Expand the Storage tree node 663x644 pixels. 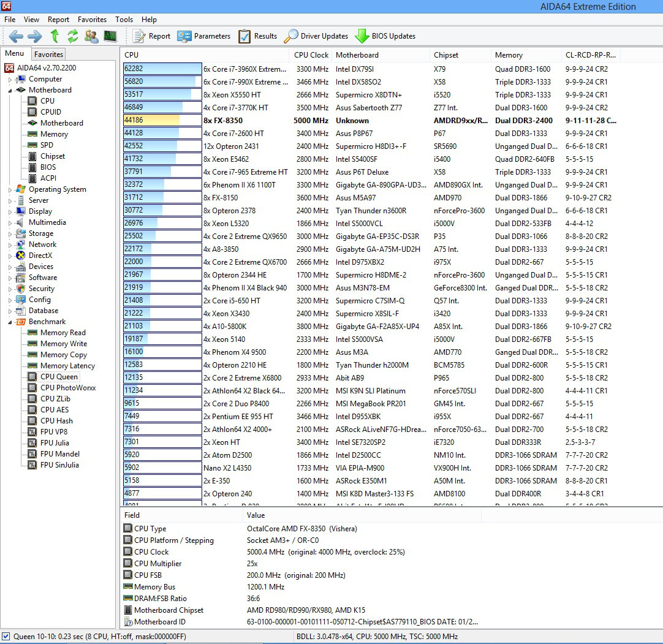pyautogui.click(x=10, y=234)
